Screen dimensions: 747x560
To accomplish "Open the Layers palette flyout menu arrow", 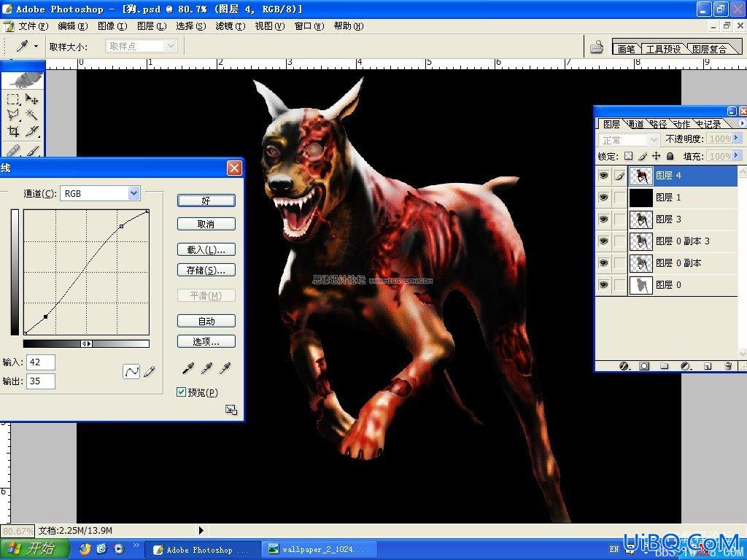I will (741, 123).
